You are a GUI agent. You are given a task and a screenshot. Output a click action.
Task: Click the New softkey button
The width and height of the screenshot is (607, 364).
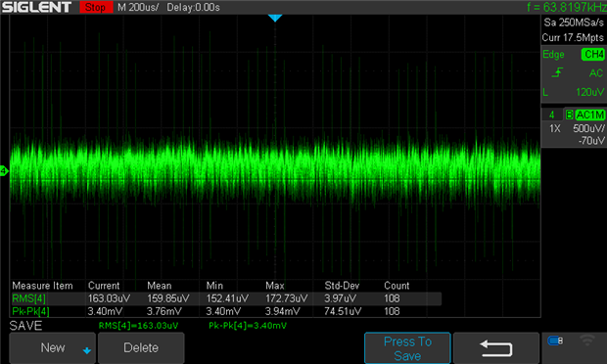tap(52, 348)
